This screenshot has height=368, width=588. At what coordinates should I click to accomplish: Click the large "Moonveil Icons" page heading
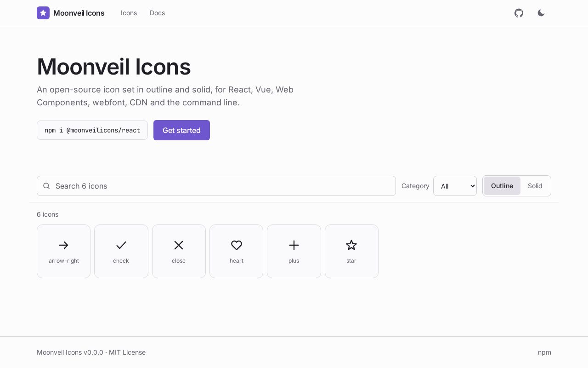tap(114, 67)
